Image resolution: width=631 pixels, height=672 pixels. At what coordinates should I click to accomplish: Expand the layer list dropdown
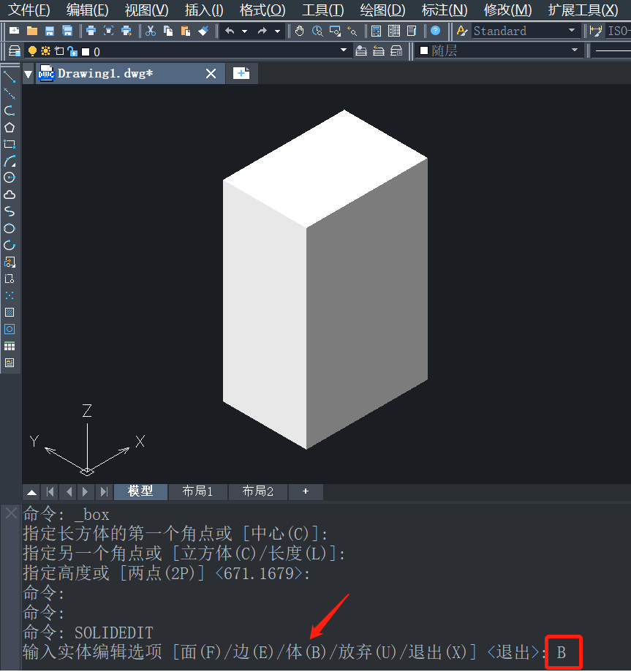click(x=344, y=50)
